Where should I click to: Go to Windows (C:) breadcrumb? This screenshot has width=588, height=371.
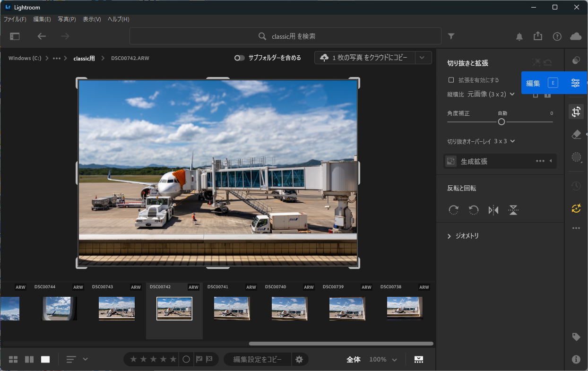(x=25, y=58)
